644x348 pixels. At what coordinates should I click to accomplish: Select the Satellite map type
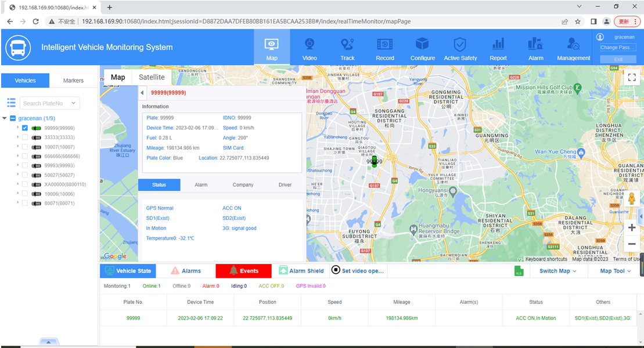point(152,77)
